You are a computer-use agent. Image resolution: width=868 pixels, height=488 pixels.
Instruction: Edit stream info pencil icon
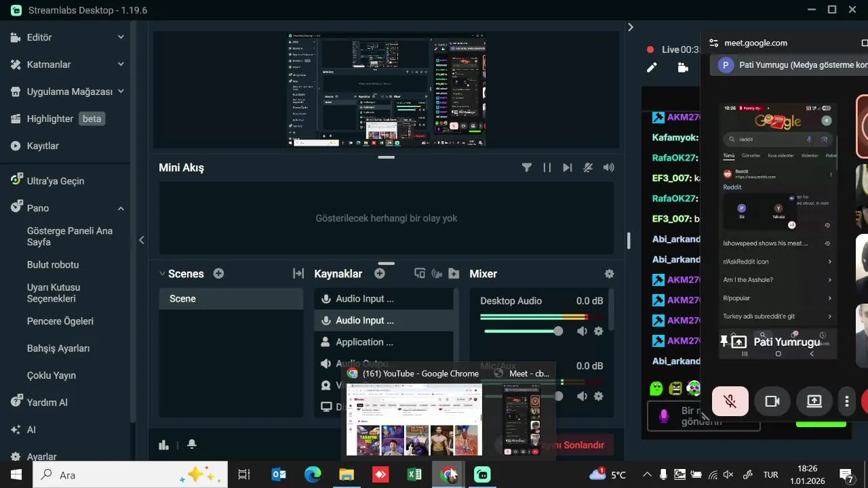pos(652,67)
